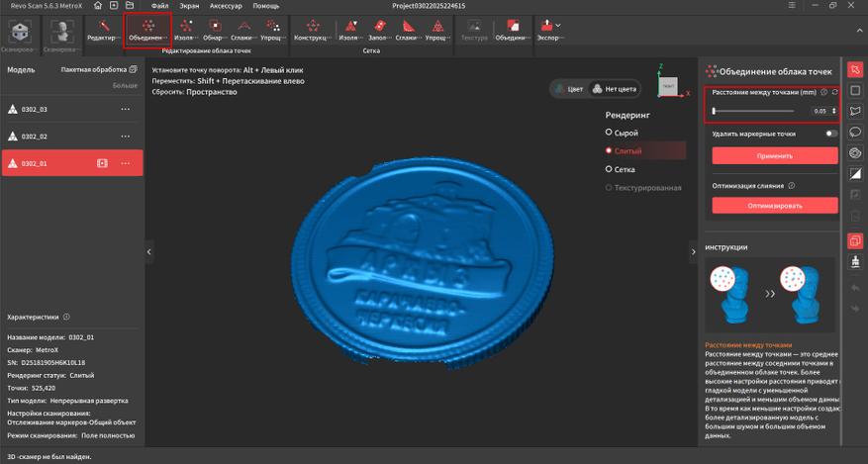Click the stamp icon in right sidebar
This screenshot has width=868, height=464.
click(855, 261)
